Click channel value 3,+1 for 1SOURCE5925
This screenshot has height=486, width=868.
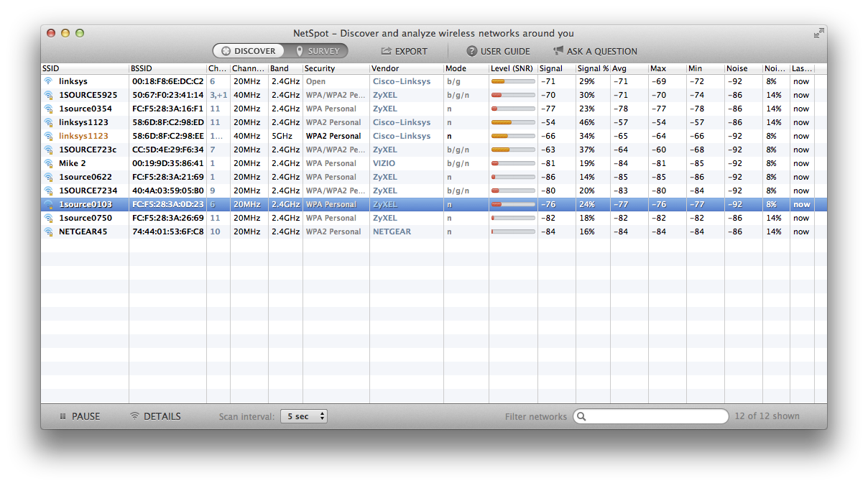pyautogui.click(x=218, y=95)
